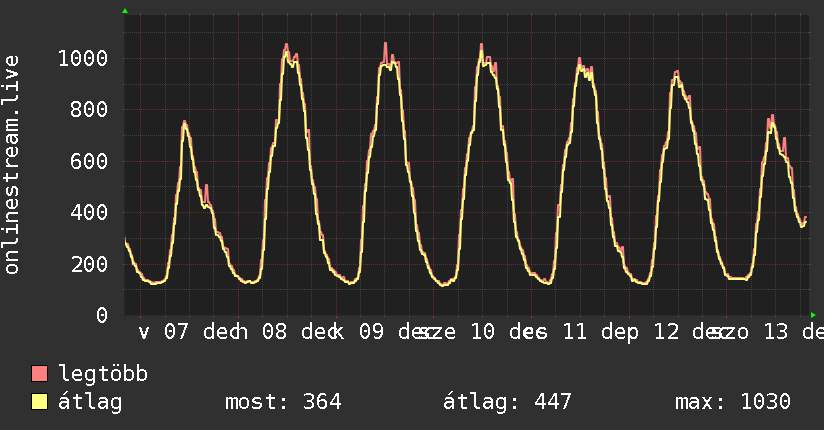Click the 'max: 1030' statistic
The height and width of the screenshot is (430, 824).
[x=733, y=402]
